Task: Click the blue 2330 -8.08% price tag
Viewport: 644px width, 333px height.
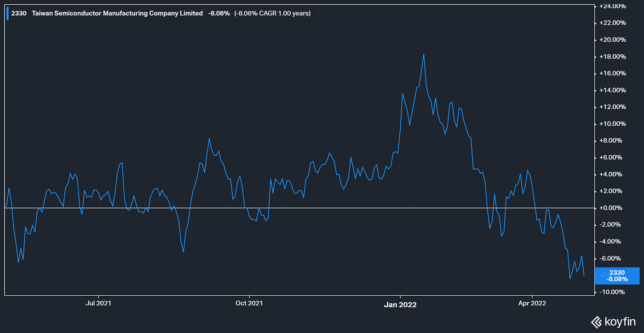Action: point(617,276)
